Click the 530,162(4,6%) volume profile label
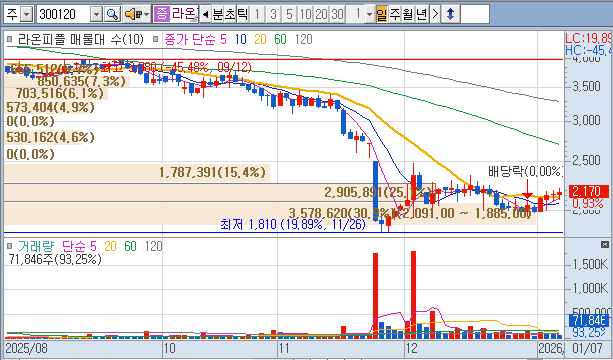613x360 pixels. pyautogui.click(x=50, y=138)
